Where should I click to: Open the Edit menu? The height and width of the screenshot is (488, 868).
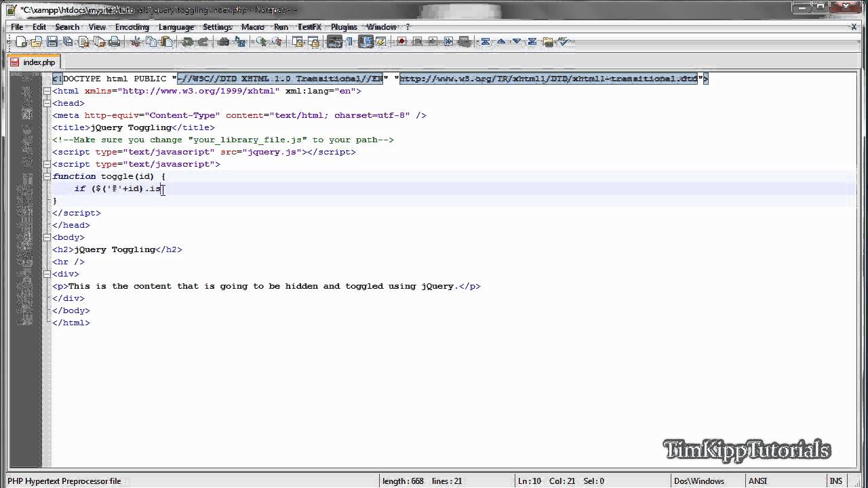39,27
